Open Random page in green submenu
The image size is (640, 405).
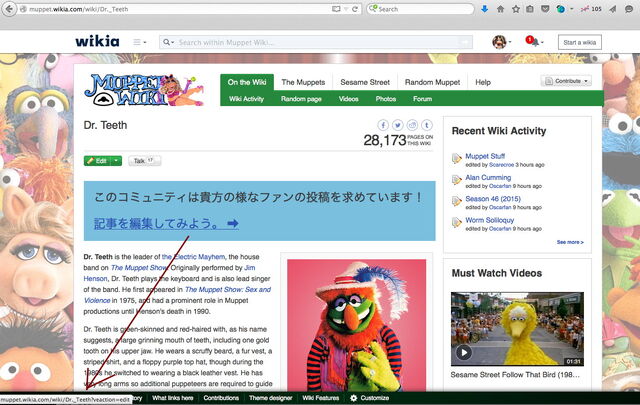pos(301,99)
